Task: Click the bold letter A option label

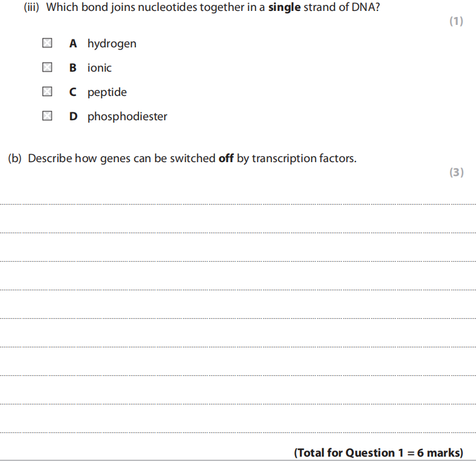Action: click(x=73, y=44)
